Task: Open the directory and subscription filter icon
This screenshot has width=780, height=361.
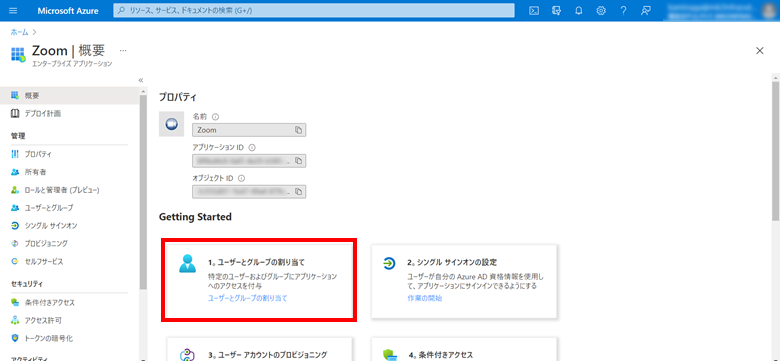Action: coord(556,10)
